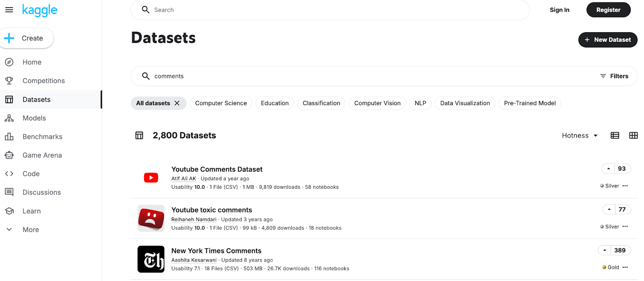Click the Models network icon
The width and height of the screenshot is (644, 281).
pyautogui.click(x=9, y=118)
